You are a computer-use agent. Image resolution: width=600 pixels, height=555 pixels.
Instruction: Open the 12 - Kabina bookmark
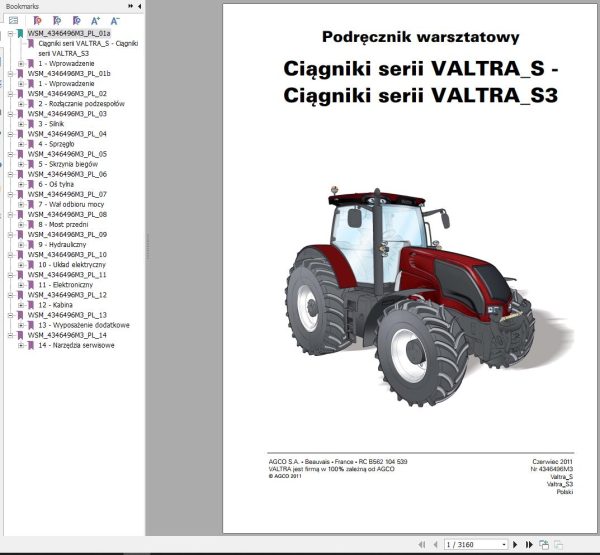click(55, 305)
